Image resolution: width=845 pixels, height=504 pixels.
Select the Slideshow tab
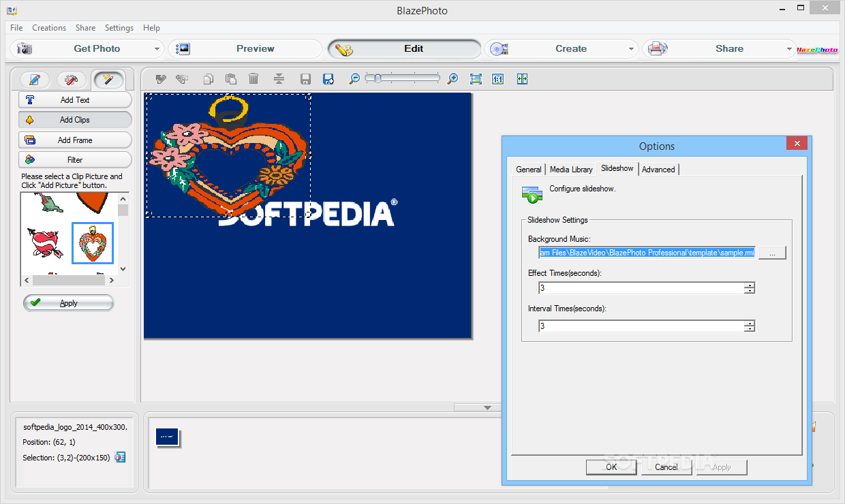pos(617,168)
